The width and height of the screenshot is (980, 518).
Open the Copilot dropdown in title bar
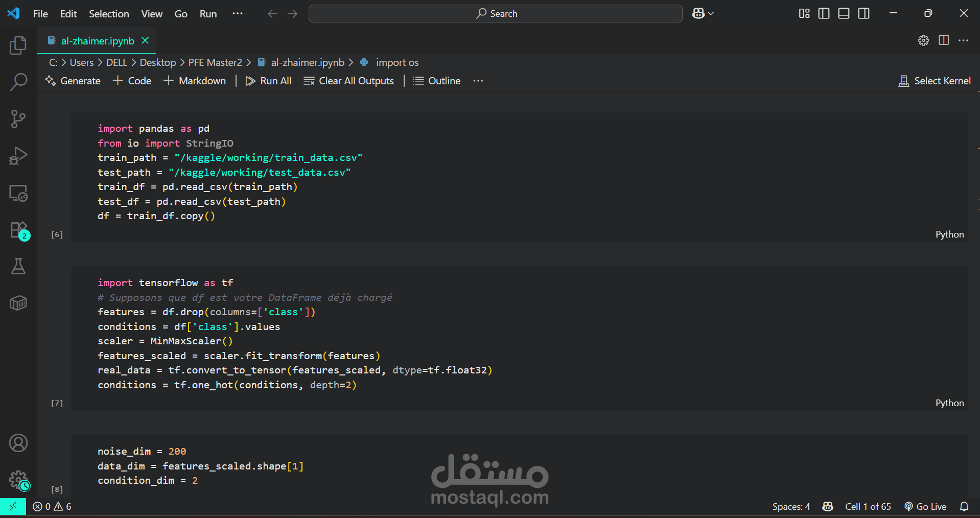point(703,14)
